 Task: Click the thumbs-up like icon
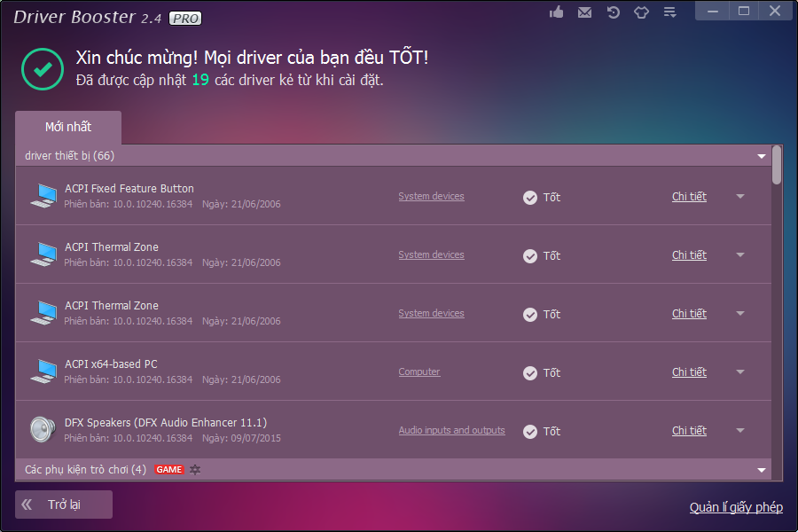click(556, 12)
